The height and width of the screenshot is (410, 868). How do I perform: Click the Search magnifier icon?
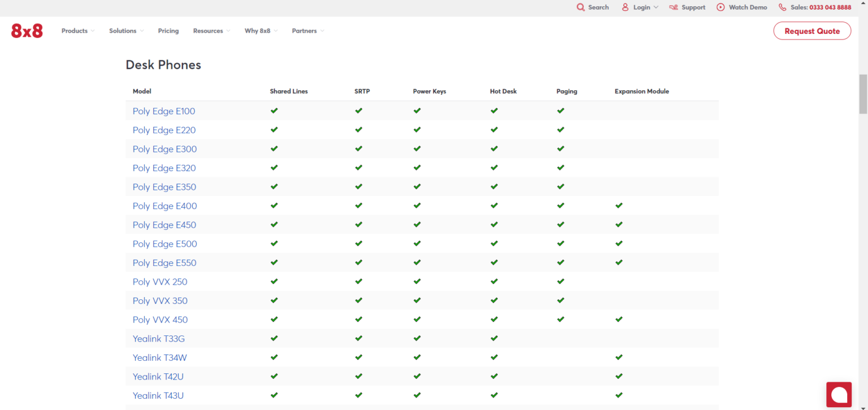(580, 7)
